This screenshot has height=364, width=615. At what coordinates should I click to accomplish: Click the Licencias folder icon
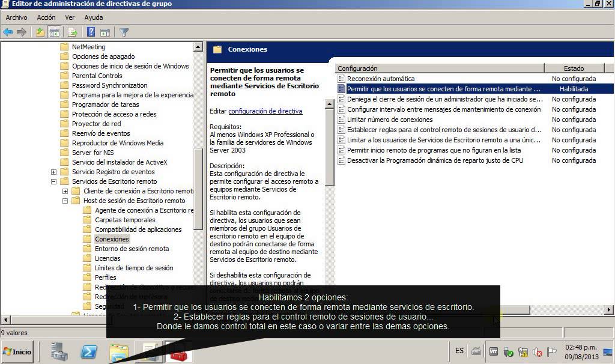point(87,258)
